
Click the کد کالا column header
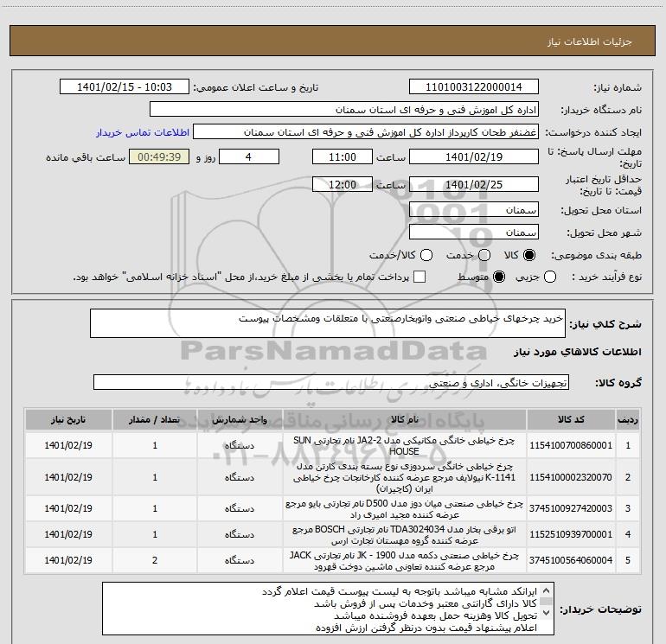(x=571, y=419)
